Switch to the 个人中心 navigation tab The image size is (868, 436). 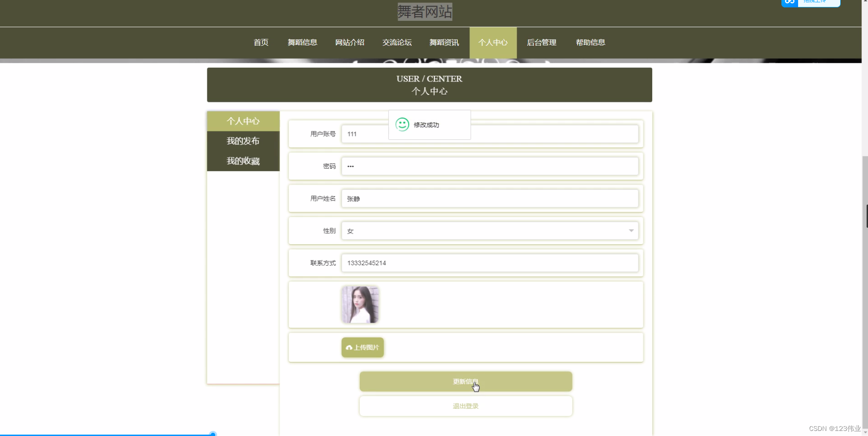(x=493, y=42)
